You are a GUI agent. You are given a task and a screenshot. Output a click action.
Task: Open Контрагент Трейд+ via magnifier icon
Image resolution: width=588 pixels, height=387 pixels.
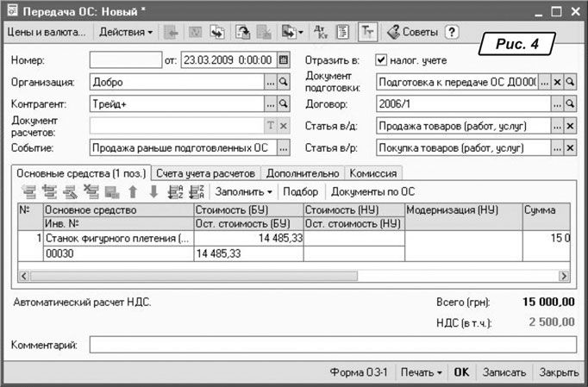click(x=283, y=104)
